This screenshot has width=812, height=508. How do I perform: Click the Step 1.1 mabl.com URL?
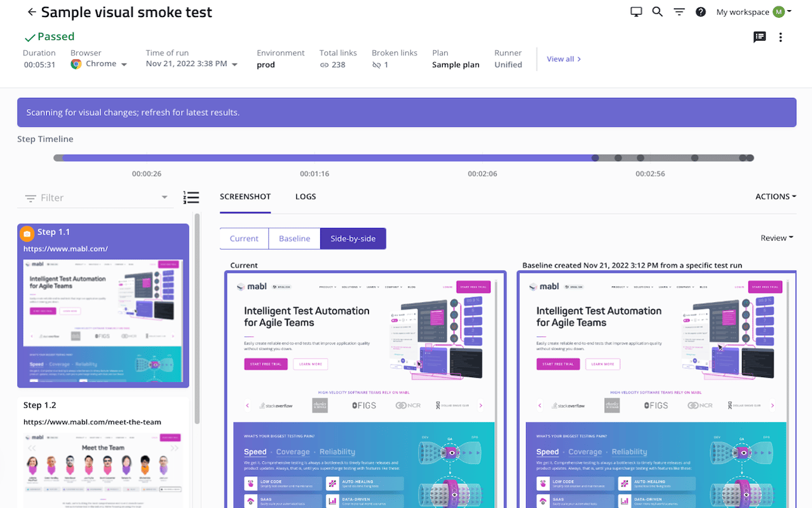pyautogui.click(x=65, y=249)
